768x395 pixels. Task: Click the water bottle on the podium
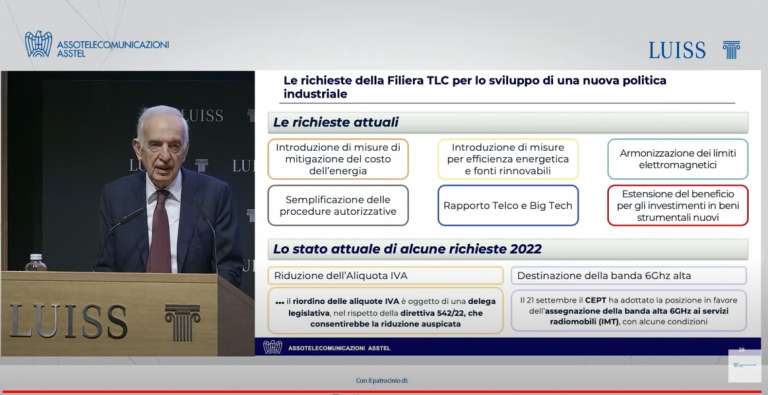coord(36,263)
